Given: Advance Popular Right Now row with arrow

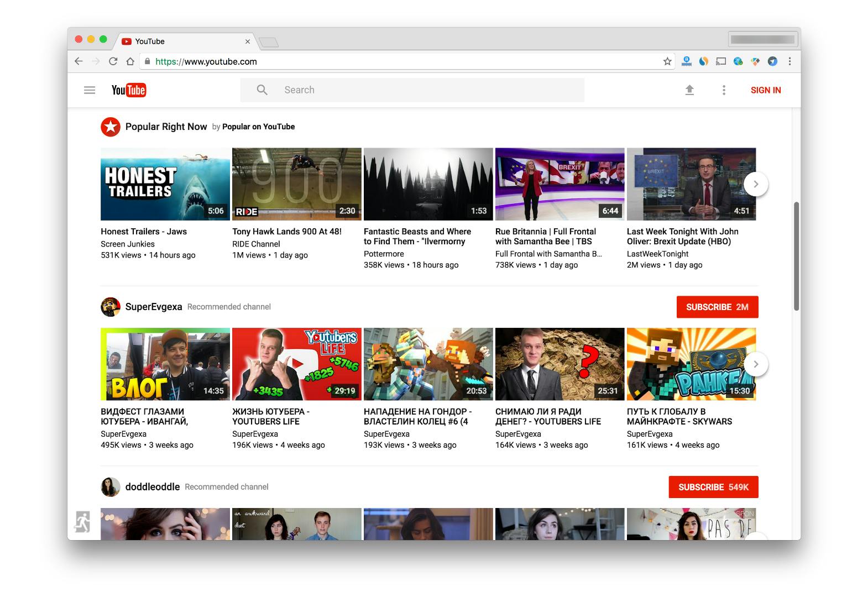Looking at the screenshot, I should point(756,184).
